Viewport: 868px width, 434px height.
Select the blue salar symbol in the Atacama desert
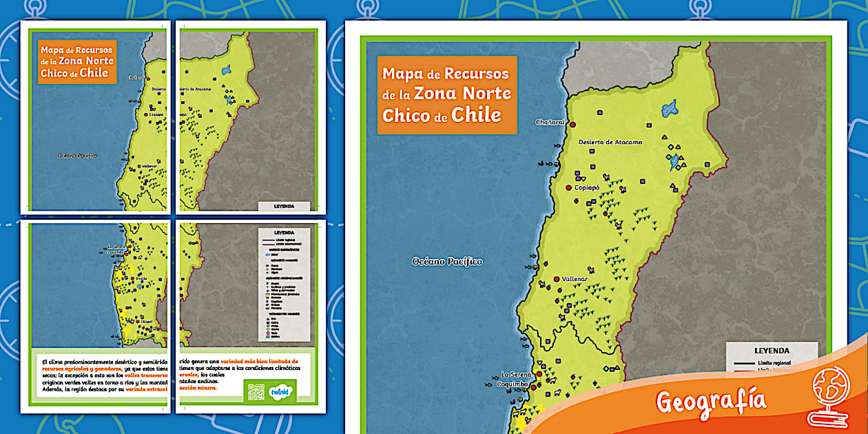(669, 107)
